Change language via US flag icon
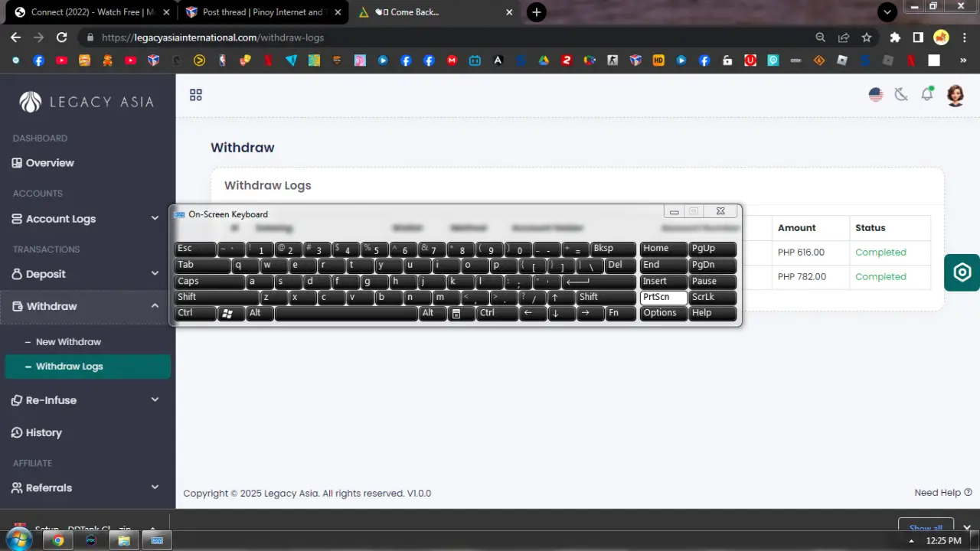The image size is (980, 551). 876,95
